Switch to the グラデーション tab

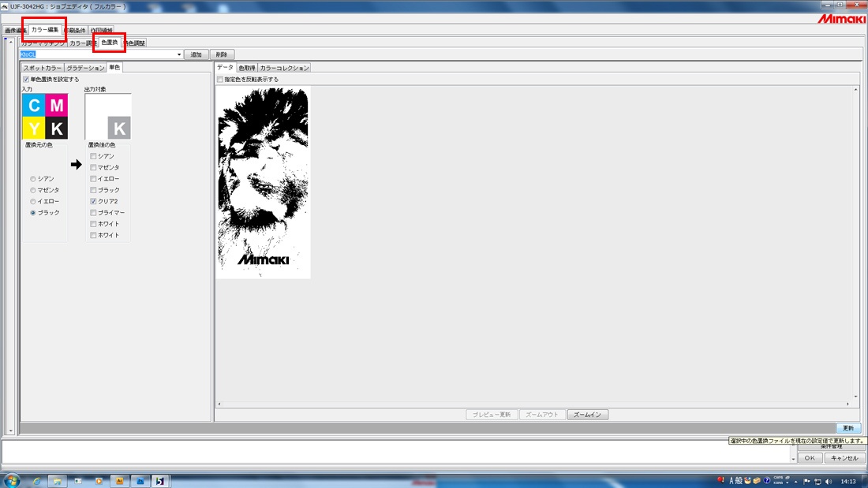pos(85,68)
